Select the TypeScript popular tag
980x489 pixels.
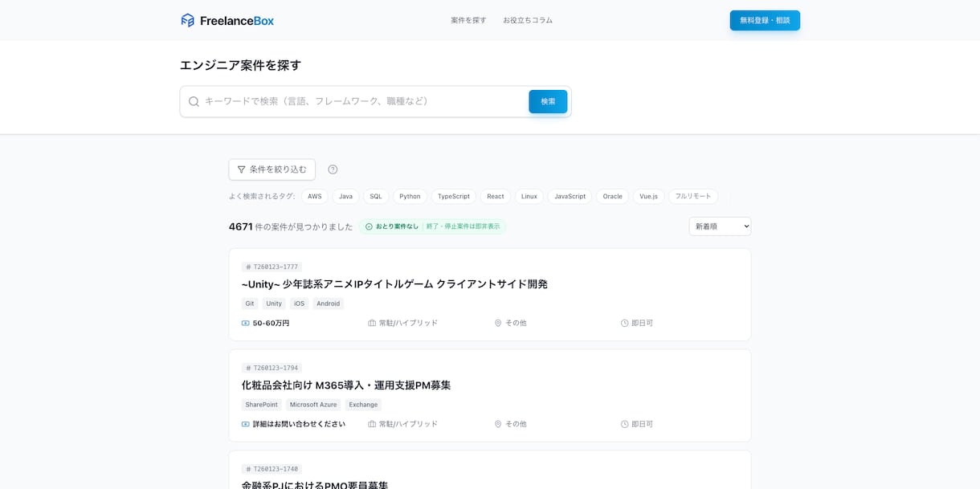(x=454, y=197)
